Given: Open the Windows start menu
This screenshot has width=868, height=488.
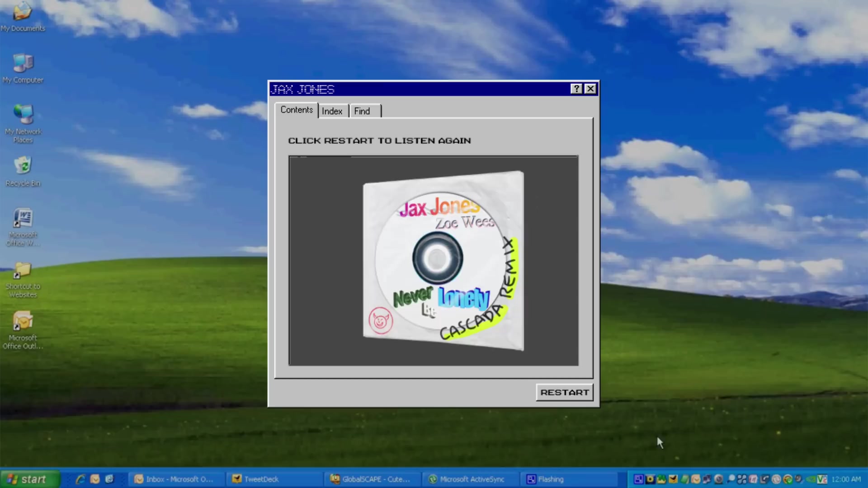Looking at the screenshot, I should (x=30, y=479).
